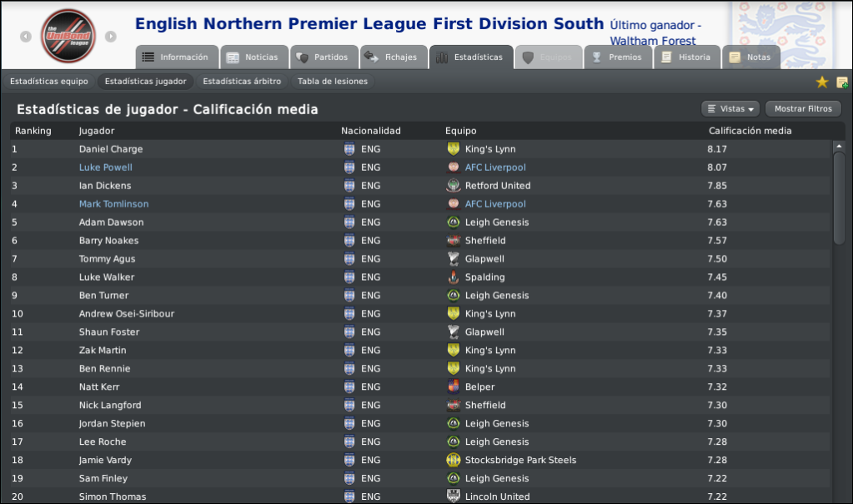Open the Vistas dropdown menu
Viewport: 853px width, 504px height.
730,109
